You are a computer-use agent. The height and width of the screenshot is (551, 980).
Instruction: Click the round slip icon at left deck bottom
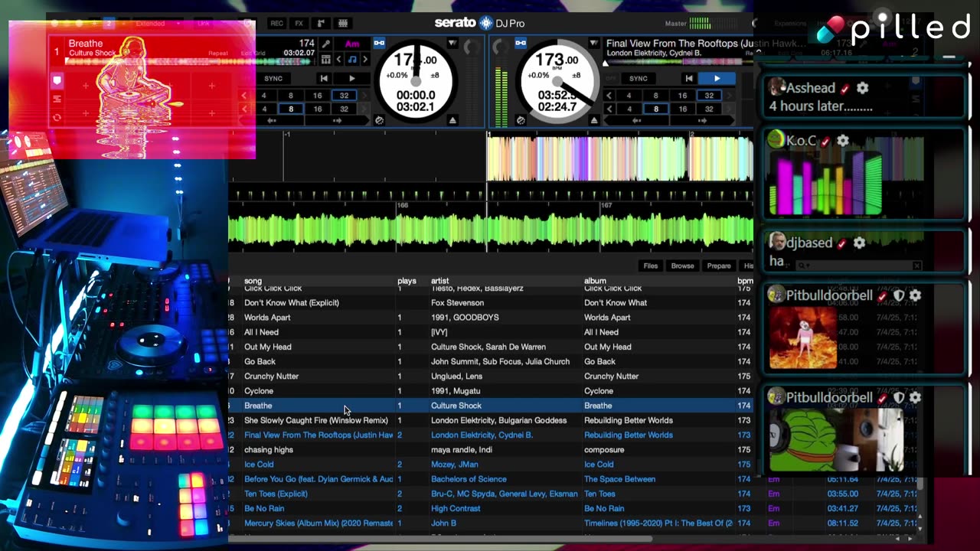pos(379,121)
